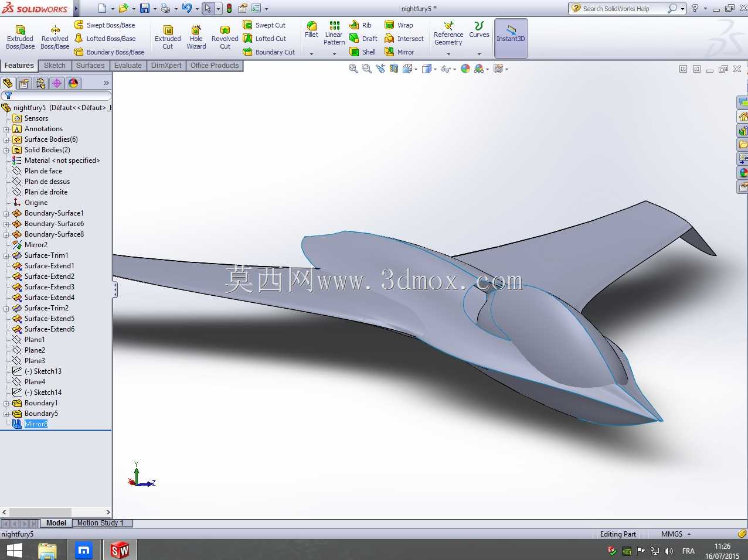Image resolution: width=748 pixels, height=560 pixels.
Task: Click the Mirror feature tool
Action: 399,52
